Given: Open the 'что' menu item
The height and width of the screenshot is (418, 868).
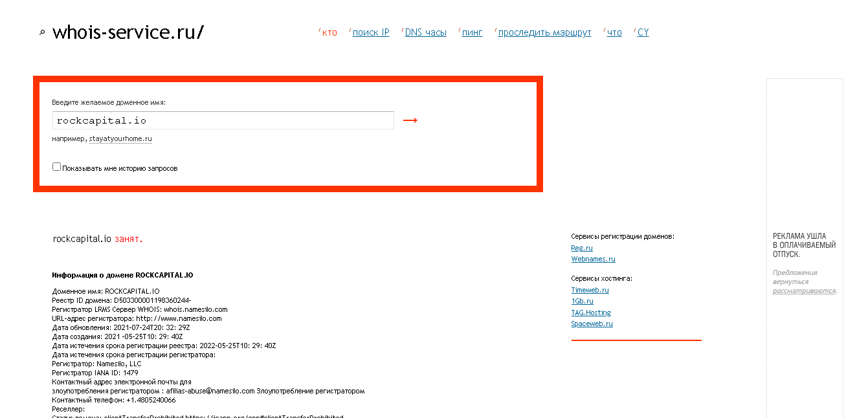Looking at the screenshot, I should (614, 32).
